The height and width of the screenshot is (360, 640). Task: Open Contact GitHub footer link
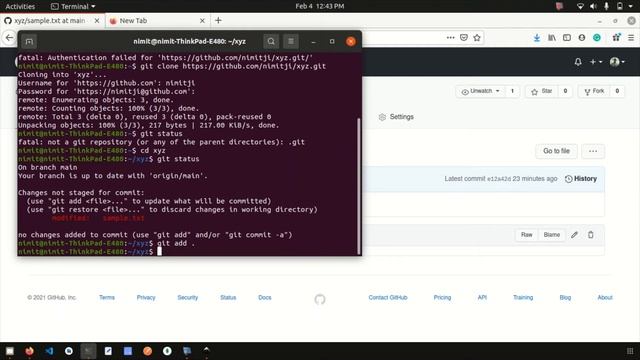tap(388, 298)
